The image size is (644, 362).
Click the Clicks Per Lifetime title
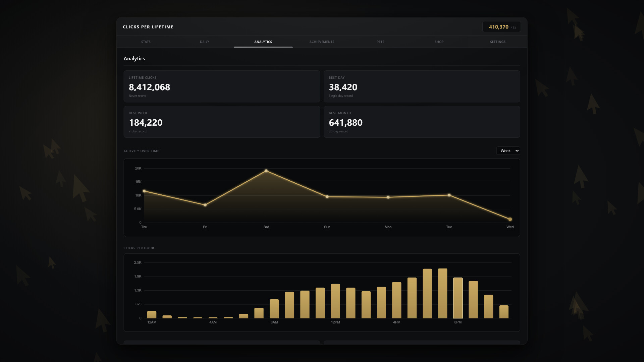(148, 27)
